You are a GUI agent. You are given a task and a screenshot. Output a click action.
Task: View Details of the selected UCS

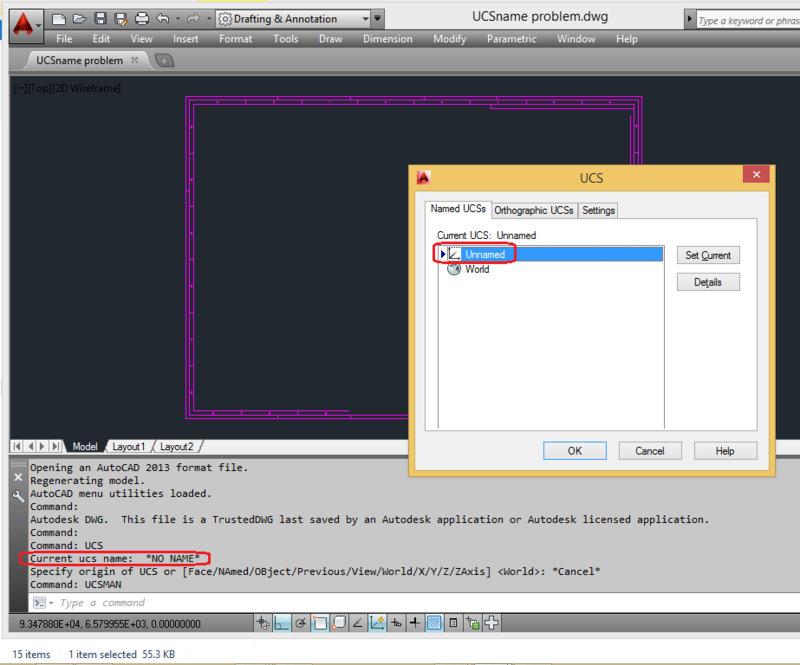[x=708, y=281]
